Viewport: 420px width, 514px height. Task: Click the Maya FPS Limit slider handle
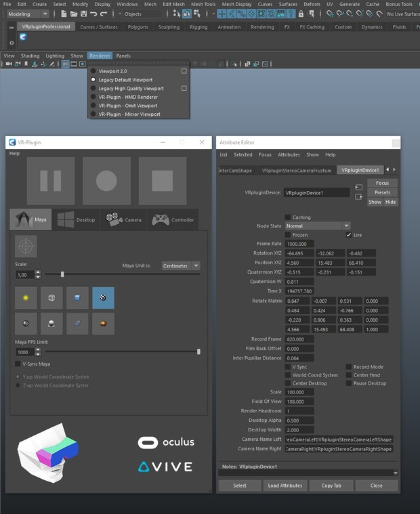coord(198,351)
